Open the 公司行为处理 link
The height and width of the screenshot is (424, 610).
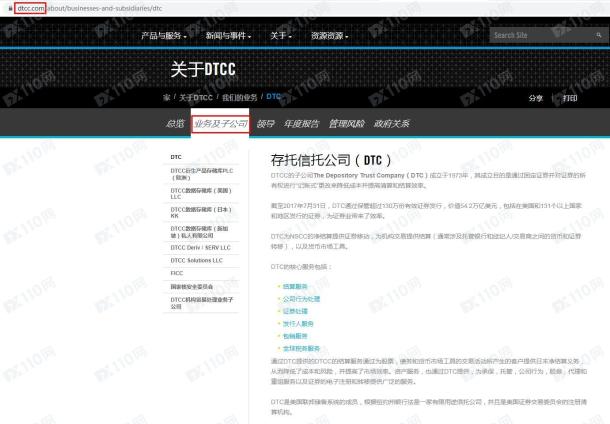301,299
